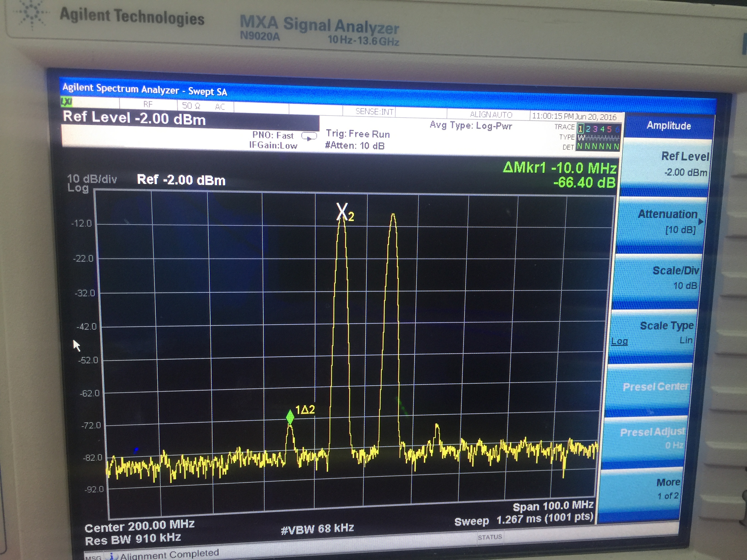Screen dimensions: 747x560
Task: Expand the Attenuation submenu arrow
Action: [701, 222]
